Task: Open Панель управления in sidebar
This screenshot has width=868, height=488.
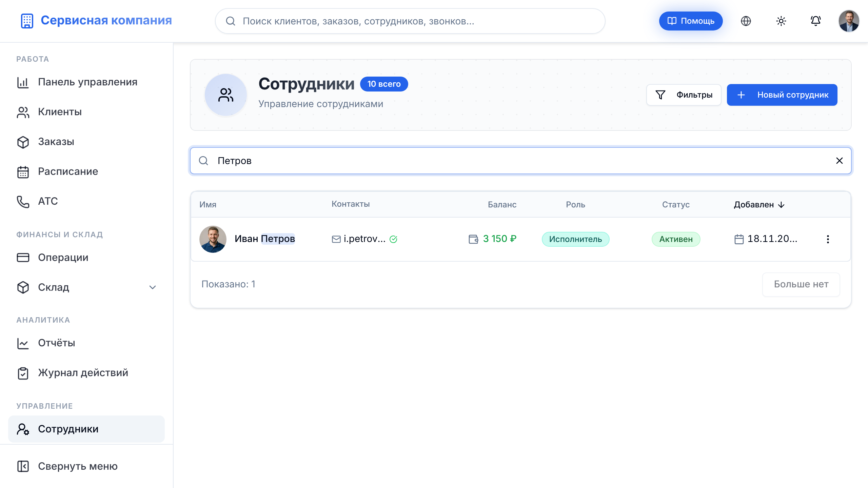Action: 86,82
